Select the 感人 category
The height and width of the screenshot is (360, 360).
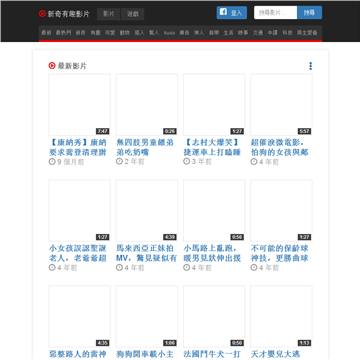139,33
